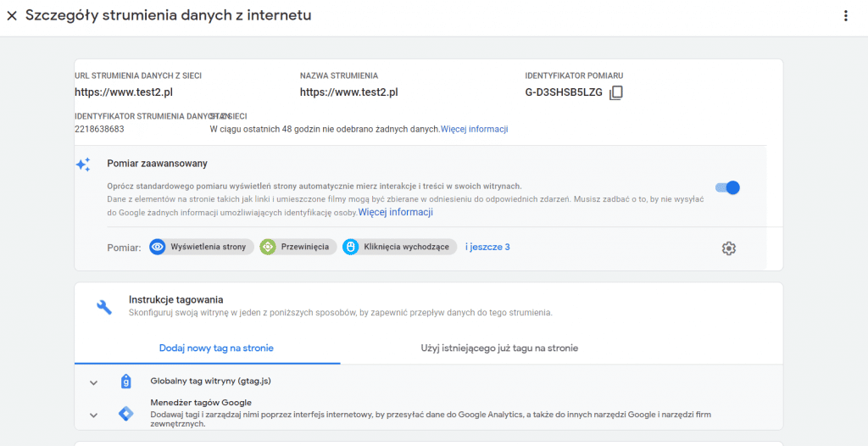Click the Globalny tag witryny (gtag.js) label
This screenshot has height=446, width=868.
click(x=210, y=382)
